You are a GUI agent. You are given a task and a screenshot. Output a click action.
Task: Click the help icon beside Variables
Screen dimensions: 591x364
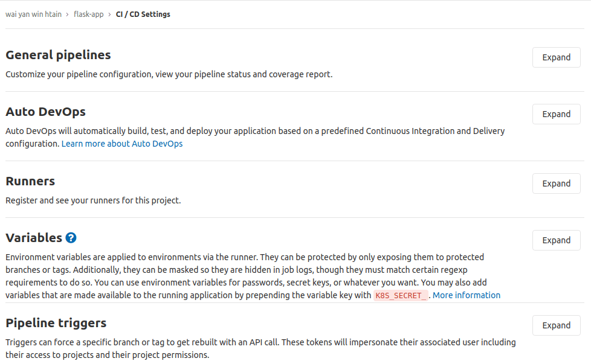pyautogui.click(x=71, y=238)
